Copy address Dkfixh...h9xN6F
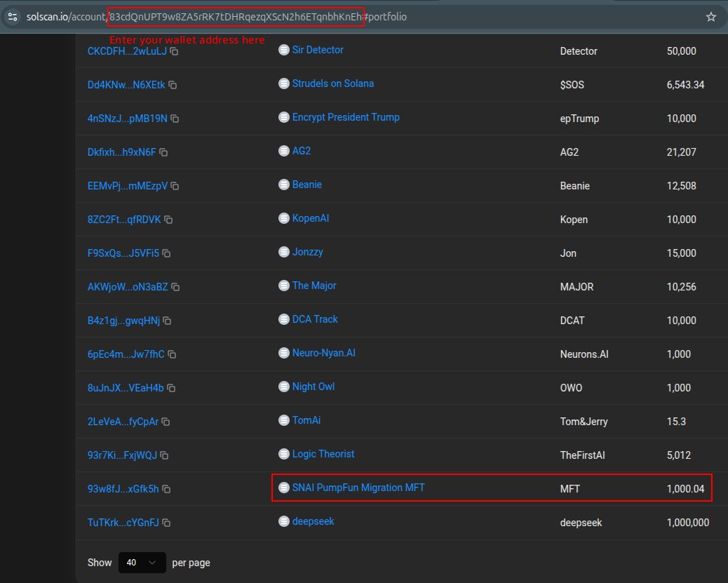The width and height of the screenshot is (728, 583). [163, 152]
